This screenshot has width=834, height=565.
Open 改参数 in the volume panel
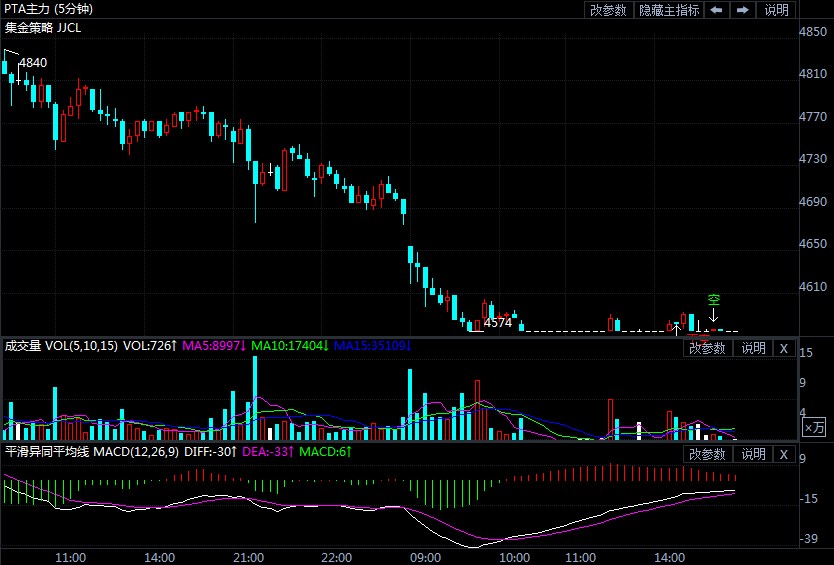pyautogui.click(x=707, y=348)
